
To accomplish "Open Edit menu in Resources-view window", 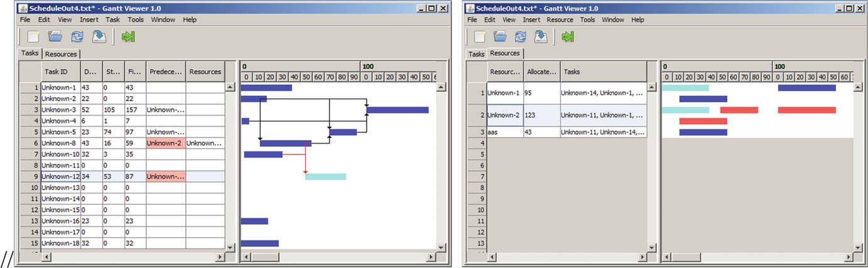I will (491, 19).
